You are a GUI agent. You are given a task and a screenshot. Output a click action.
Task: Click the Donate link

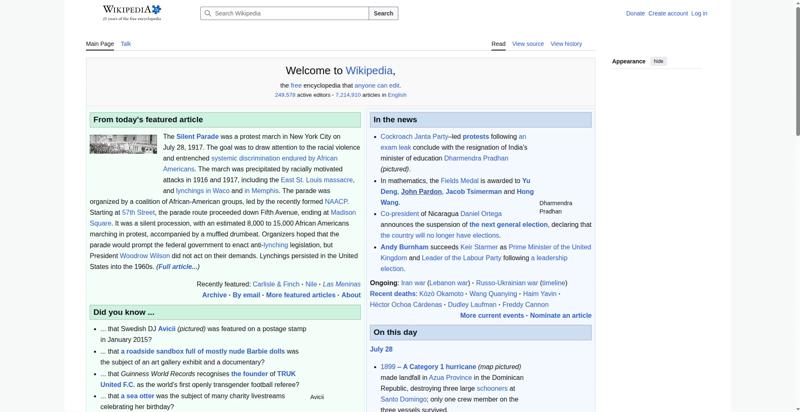click(x=635, y=14)
